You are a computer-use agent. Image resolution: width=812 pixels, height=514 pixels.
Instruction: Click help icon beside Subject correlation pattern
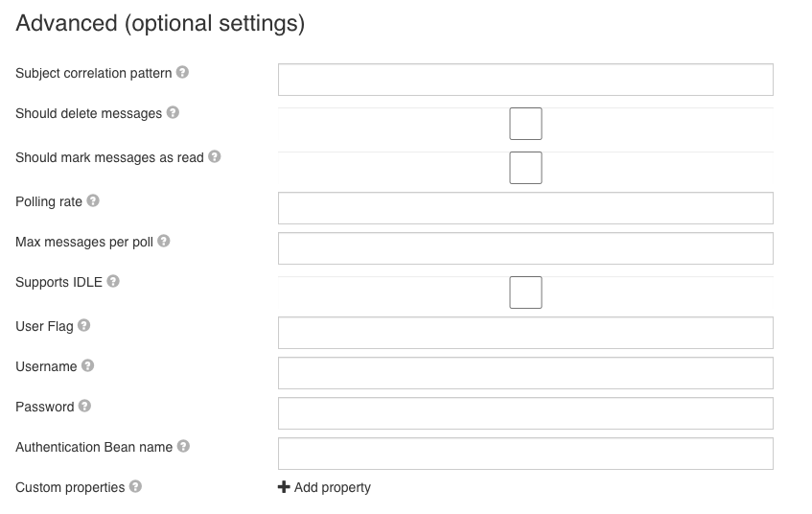(182, 72)
